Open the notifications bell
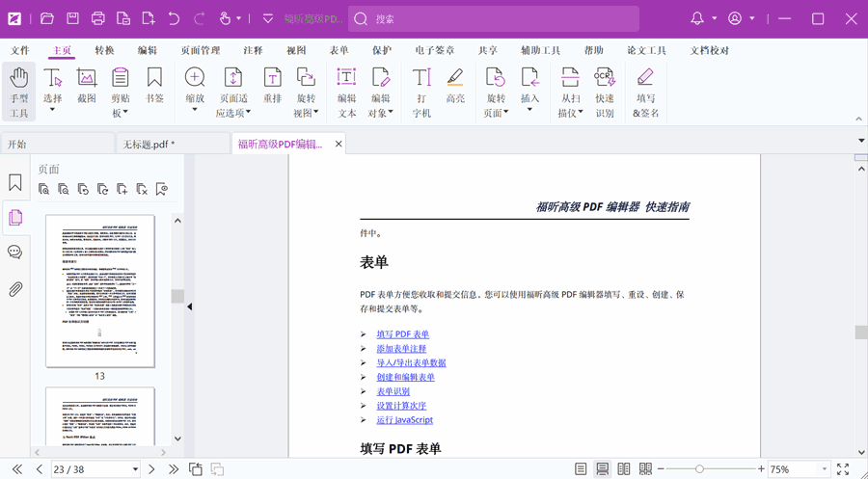868x479 pixels. [x=697, y=19]
